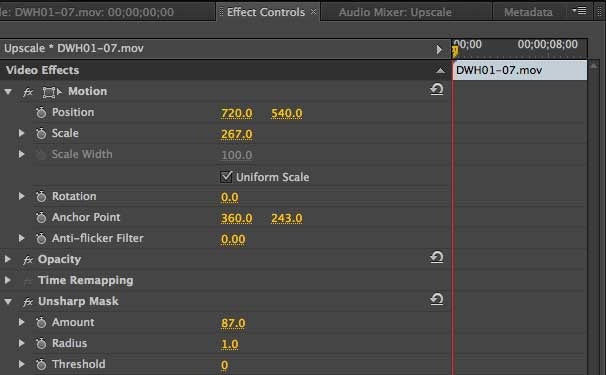Expand the Rotation property
The height and width of the screenshot is (375, 606).
coord(22,196)
